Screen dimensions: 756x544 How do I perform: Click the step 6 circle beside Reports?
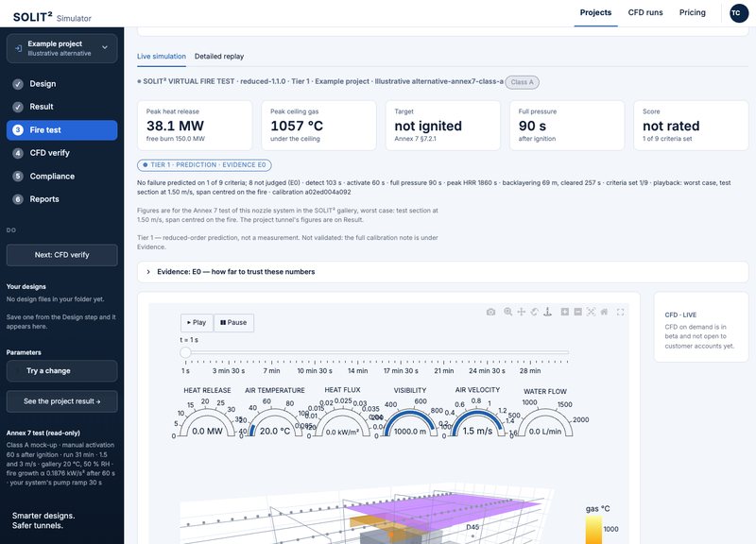(18, 199)
